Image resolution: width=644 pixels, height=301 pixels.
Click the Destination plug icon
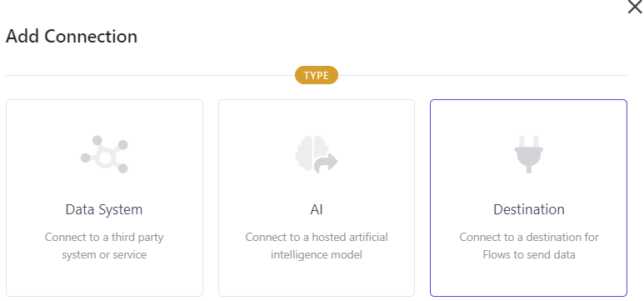coord(528,154)
